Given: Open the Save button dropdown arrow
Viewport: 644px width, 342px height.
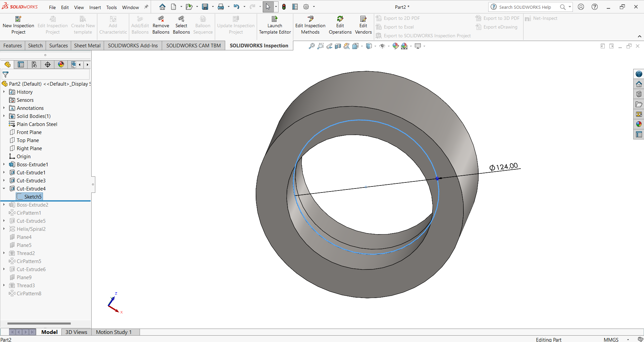Looking at the screenshot, I should click(213, 7).
